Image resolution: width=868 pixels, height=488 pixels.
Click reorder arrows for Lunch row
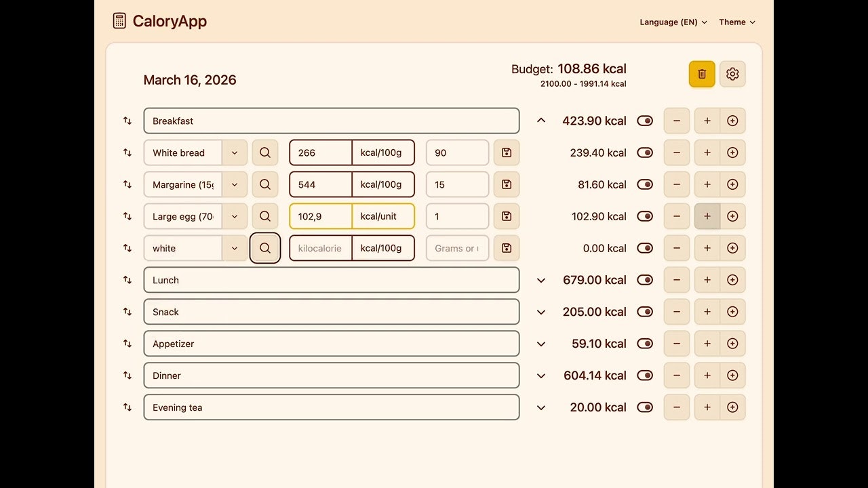[x=127, y=280]
